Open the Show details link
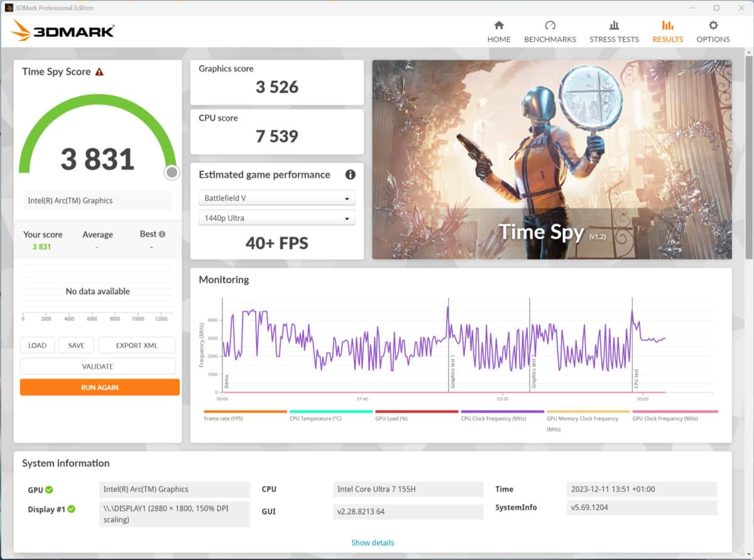The width and height of the screenshot is (754, 560). pos(373,542)
